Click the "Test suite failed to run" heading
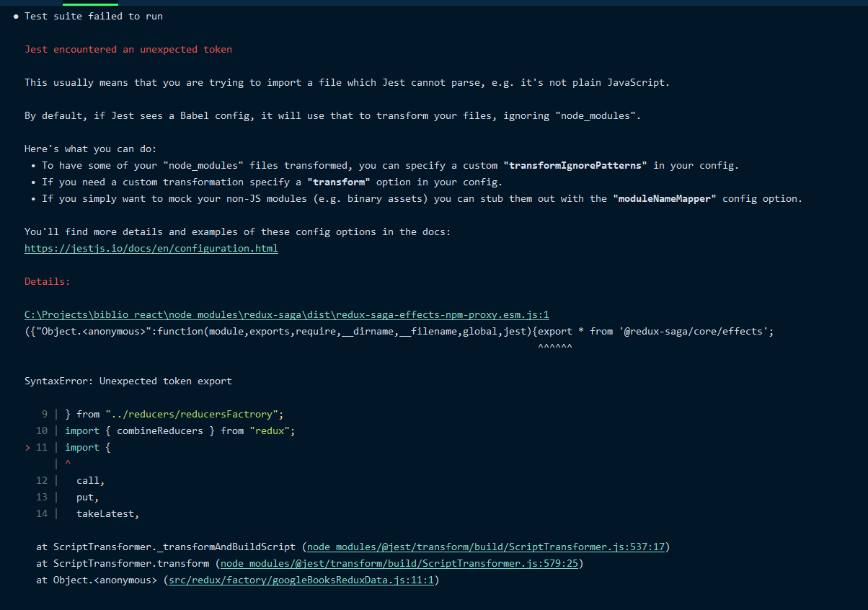Screen dimensions: 868x610 tap(94, 16)
